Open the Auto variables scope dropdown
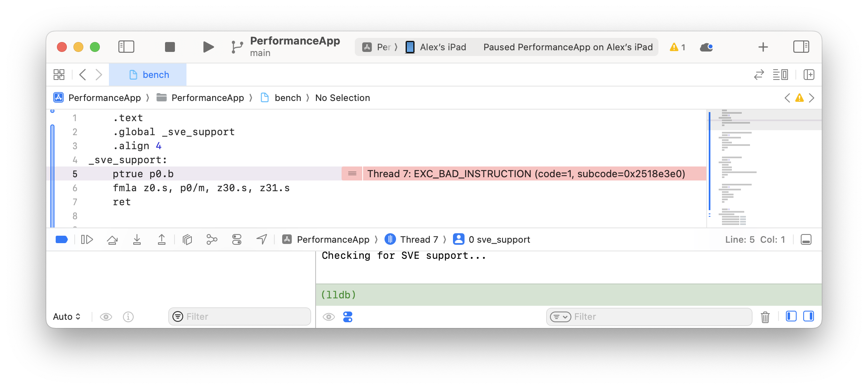The width and height of the screenshot is (868, 389). (x=66, y=316)
